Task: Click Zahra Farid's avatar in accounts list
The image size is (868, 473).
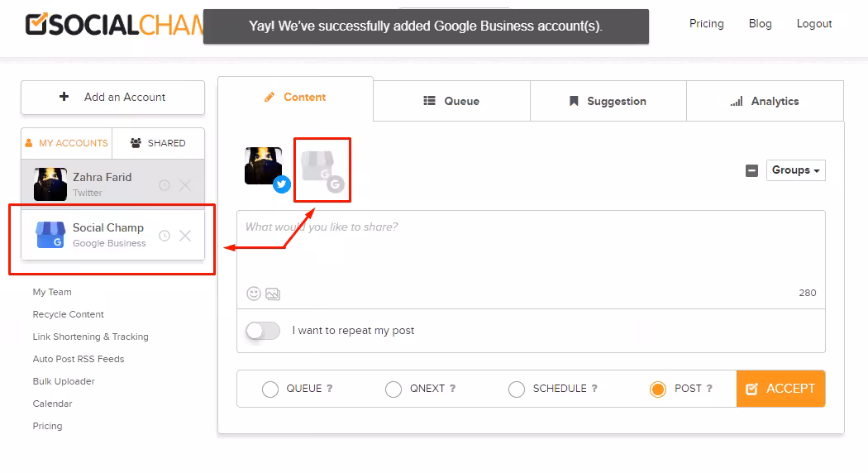Action: 50,184
